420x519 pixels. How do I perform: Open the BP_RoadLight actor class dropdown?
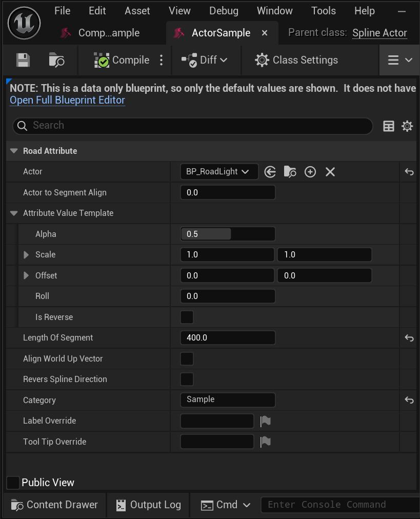pyautogui.click(x=219, y=171)
